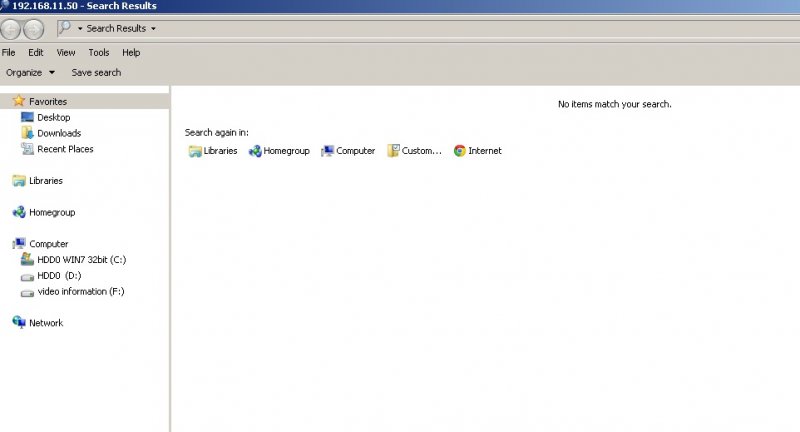
Task: Click Computer icon under Search again in
Action: 327,151
